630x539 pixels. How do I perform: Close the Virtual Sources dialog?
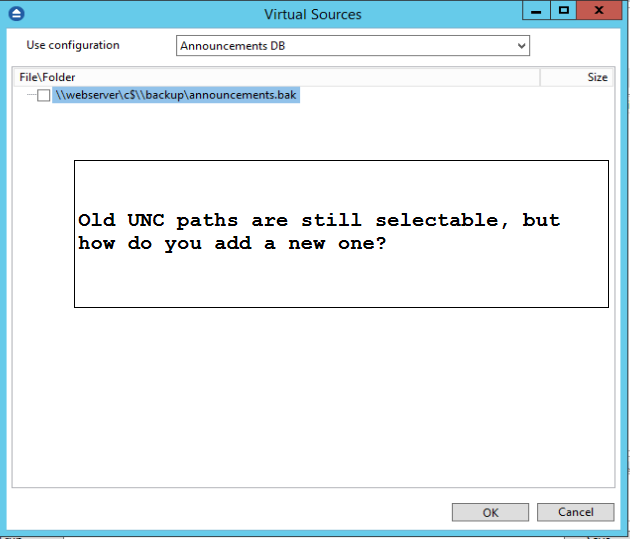tap(599, 10)
